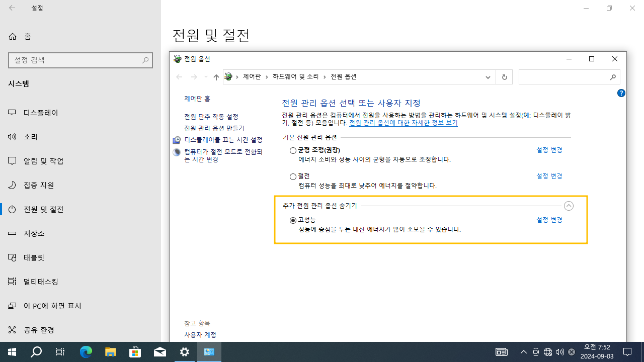Open 설정 변경 for 절전 plan
This screenshot has height=362, width=644.
click(549, 176)
